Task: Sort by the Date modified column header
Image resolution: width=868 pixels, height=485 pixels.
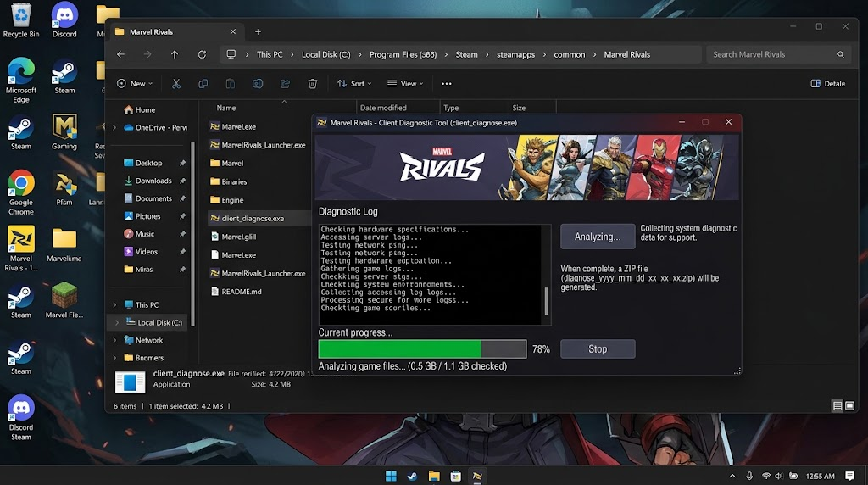Action: [383, 108]
